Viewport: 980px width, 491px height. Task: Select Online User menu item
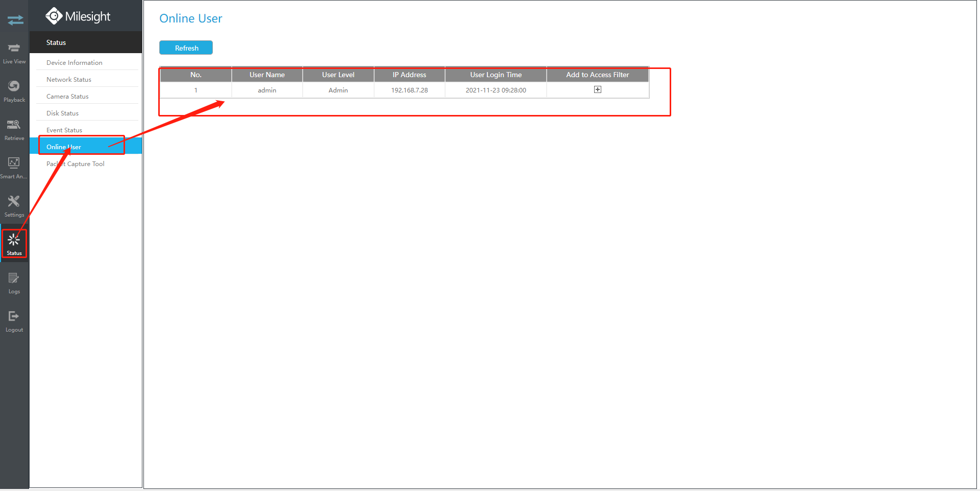point(86,147)
